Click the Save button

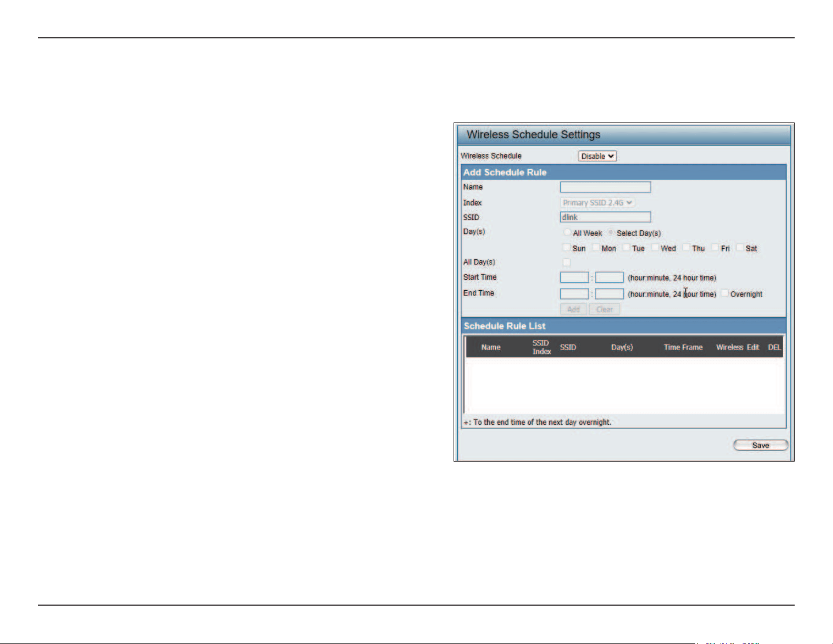760,445
